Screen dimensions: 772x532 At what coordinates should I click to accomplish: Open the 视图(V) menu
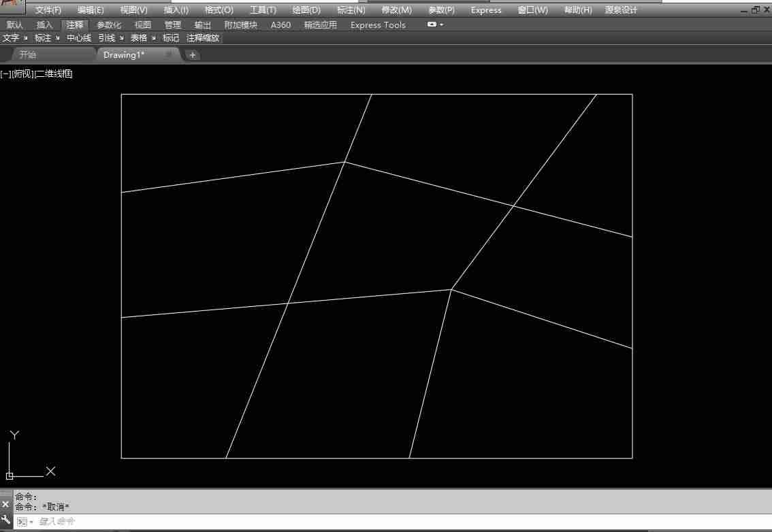tap(133, 10)
